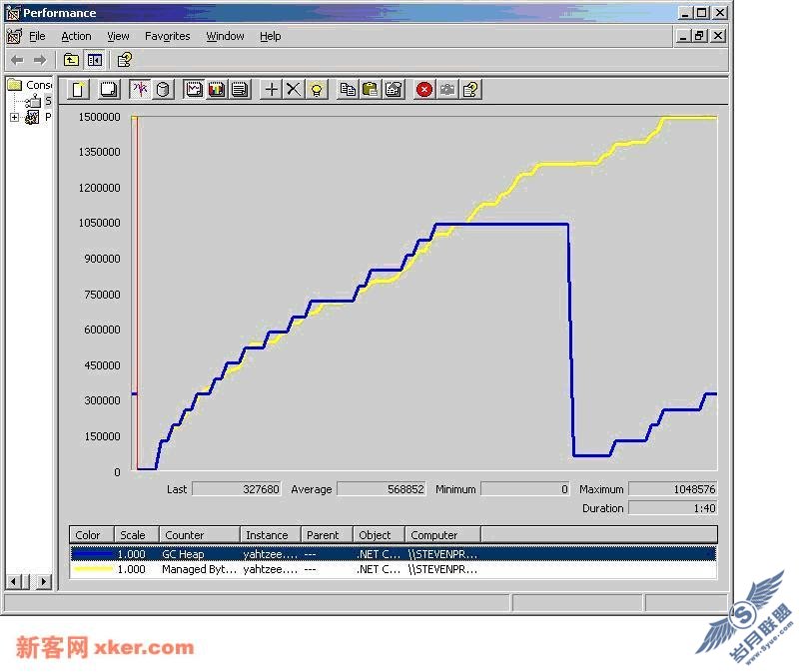Click the Add counter plus icon
Screen dimensions: 799x672
pyautogui.click(x=271, y=90)
